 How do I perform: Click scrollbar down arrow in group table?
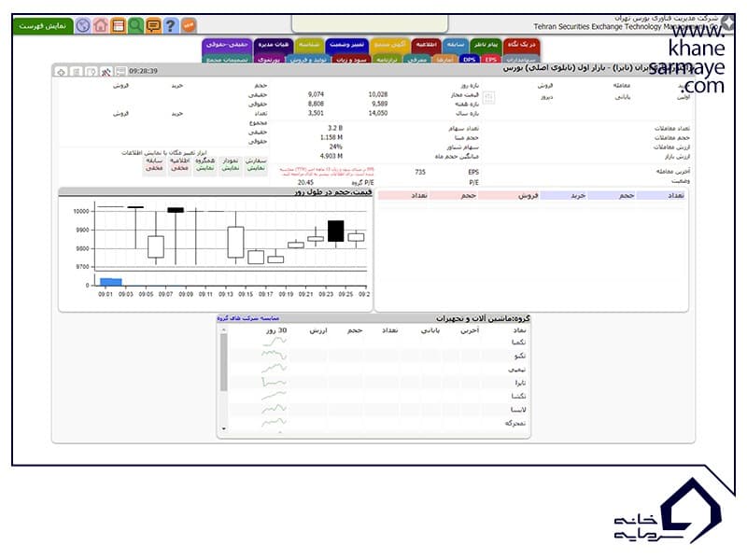tap(223, 429)
